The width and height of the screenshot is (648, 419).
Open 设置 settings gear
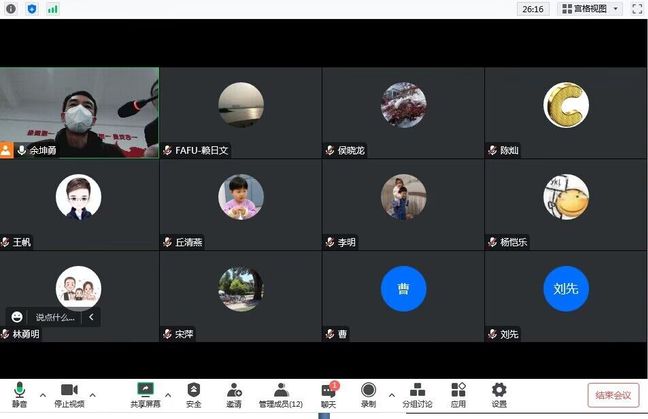(x=498, y=393)
